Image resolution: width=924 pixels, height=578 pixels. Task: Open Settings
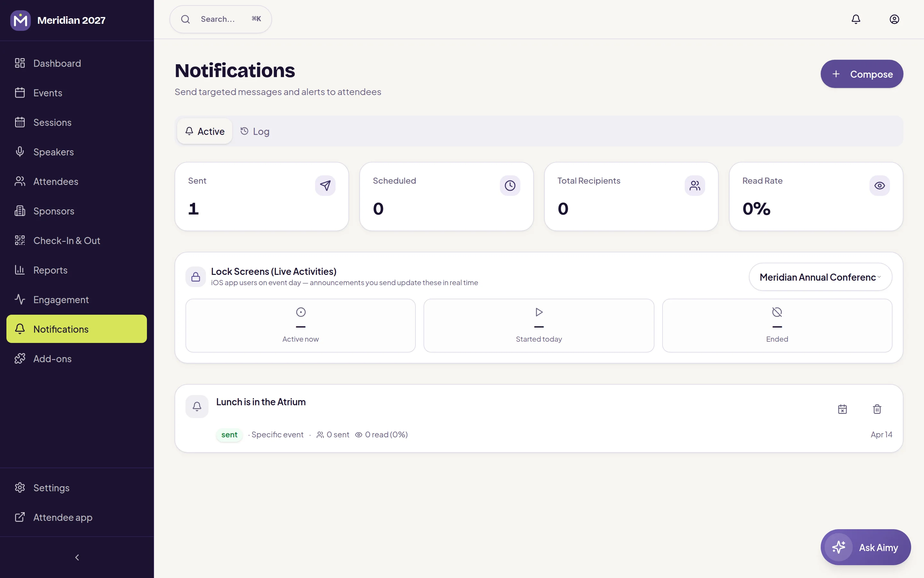pyautogui.click(x=77, y=488)
